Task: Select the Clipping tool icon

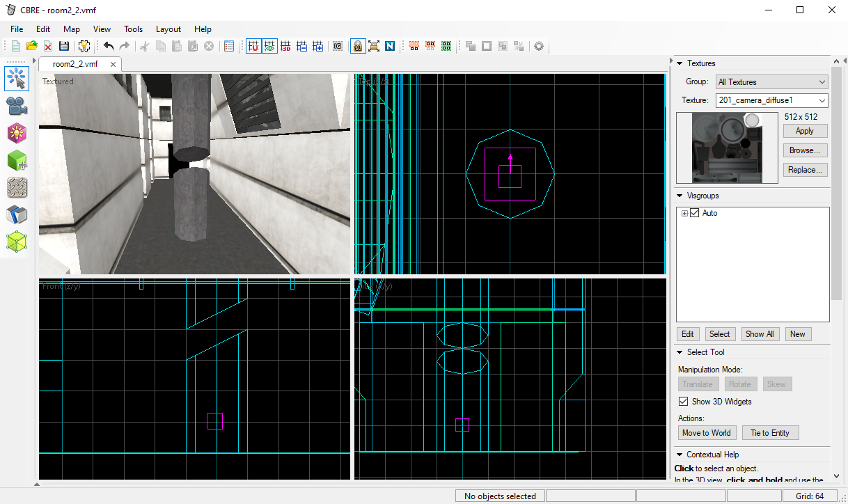Action: pos(17,214)
